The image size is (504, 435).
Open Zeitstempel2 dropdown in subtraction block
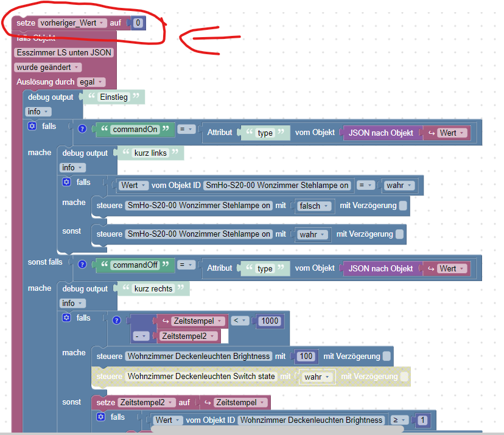pos(188,336)
